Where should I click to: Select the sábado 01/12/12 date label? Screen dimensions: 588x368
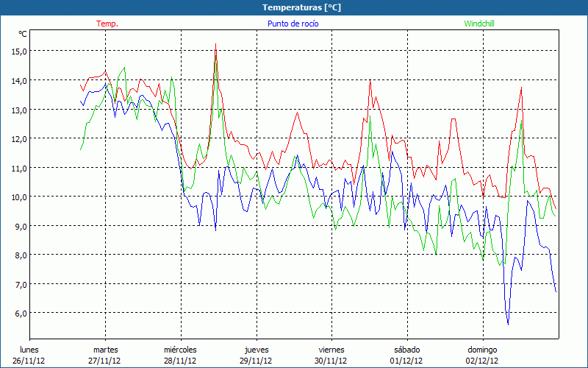tap(406, 355)
